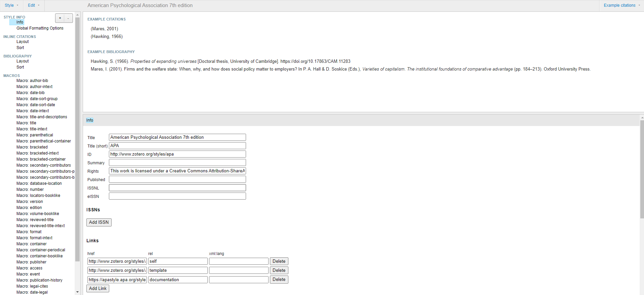This screenshot has height=295, width=644.
Task: Click the Rights input field
Action: tap(177, 171)
